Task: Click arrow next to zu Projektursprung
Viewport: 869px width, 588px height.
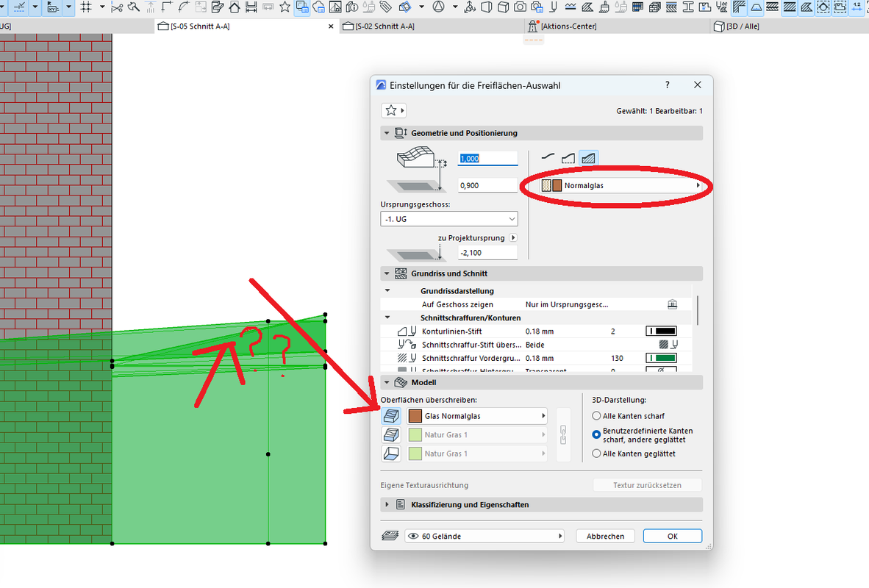Action: (513, 237)
